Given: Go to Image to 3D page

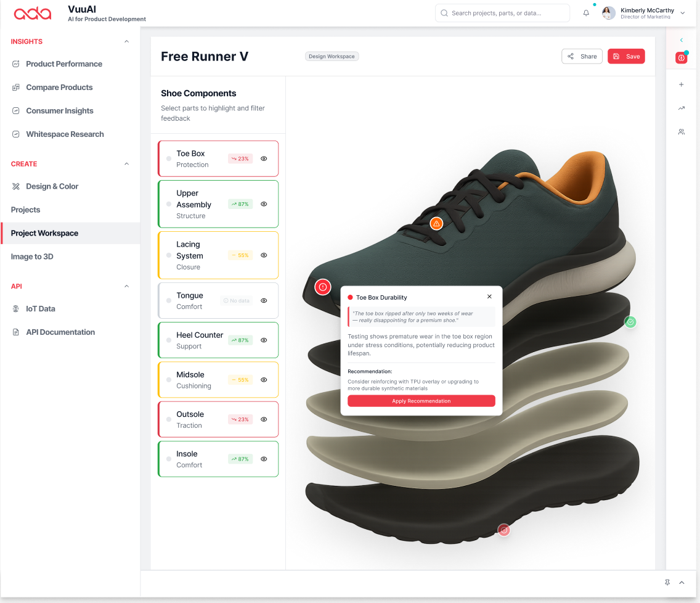Looking at the screenshot, I should (x=32, y=256).
